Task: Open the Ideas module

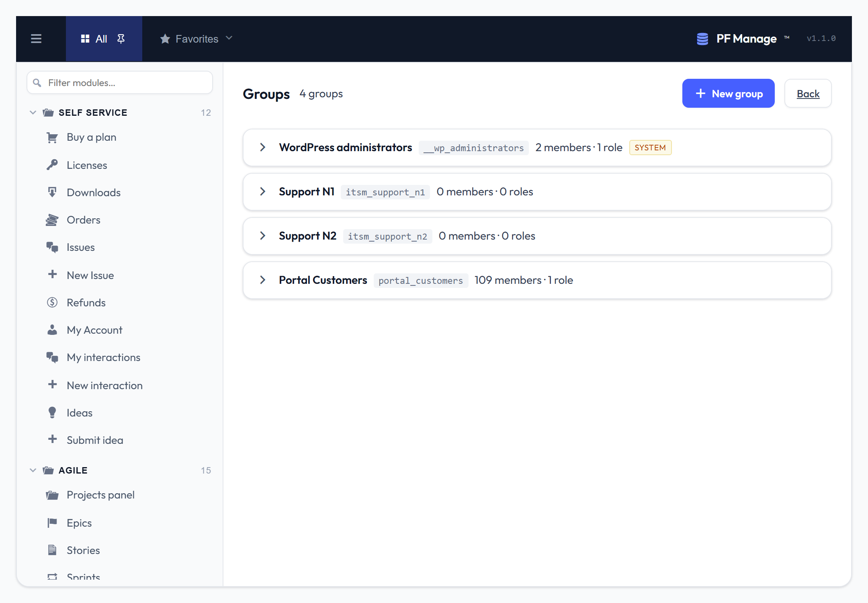Action: [80, 413]
